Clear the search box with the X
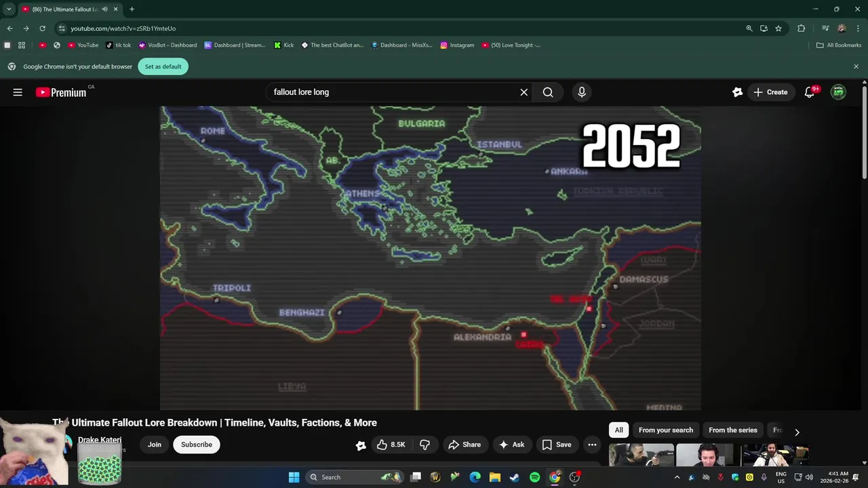Screen dimensions: 868x488 pos(524,92)
